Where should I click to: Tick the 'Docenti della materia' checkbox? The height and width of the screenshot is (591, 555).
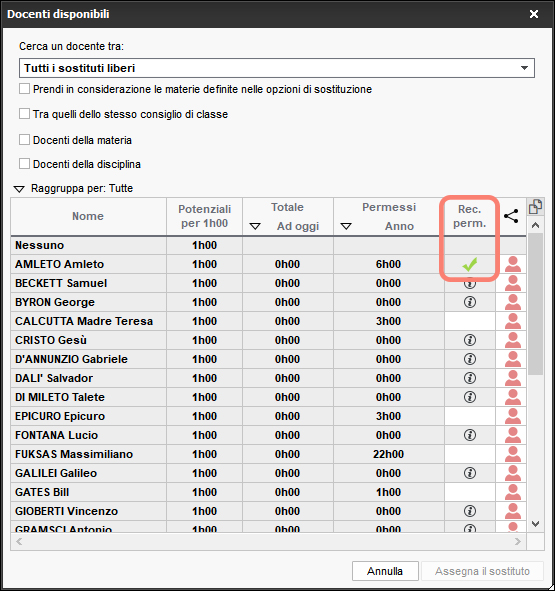pos(25,140)
